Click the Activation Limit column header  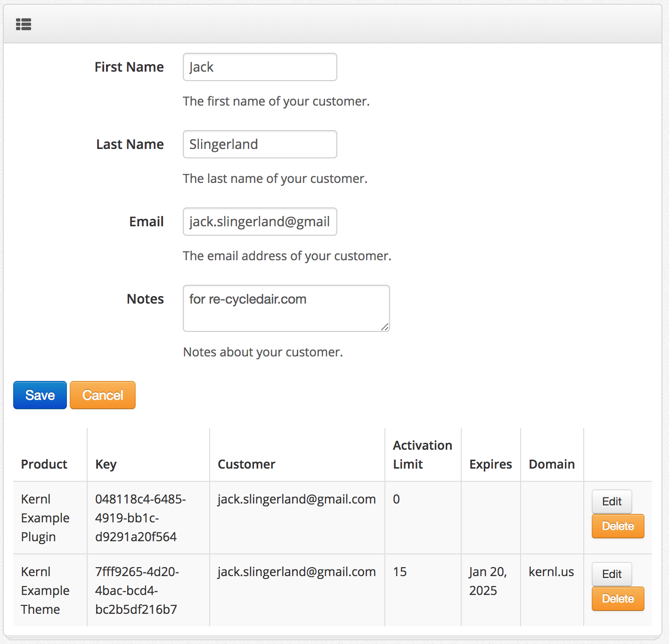pyautogui.click(x=422, y=454)
